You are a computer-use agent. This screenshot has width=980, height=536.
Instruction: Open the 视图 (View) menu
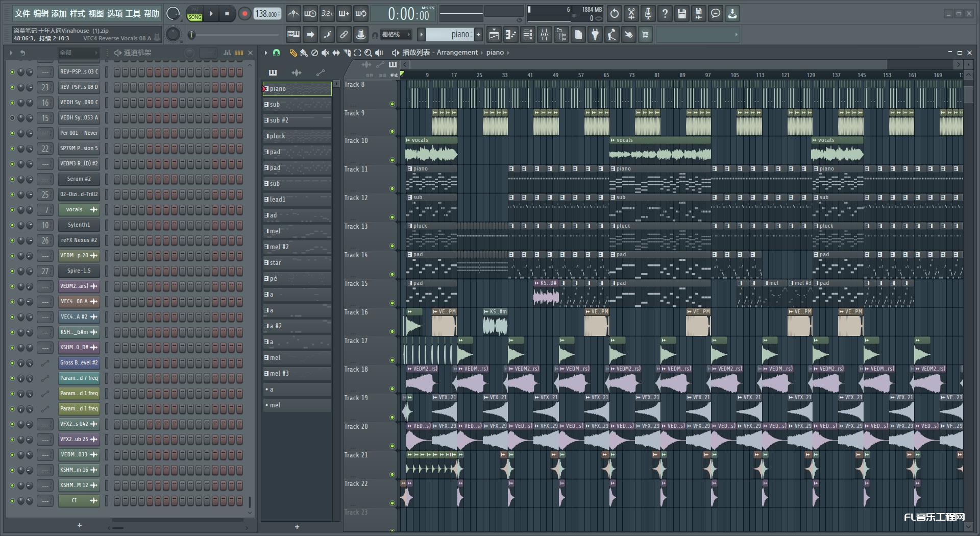(96, 13)
